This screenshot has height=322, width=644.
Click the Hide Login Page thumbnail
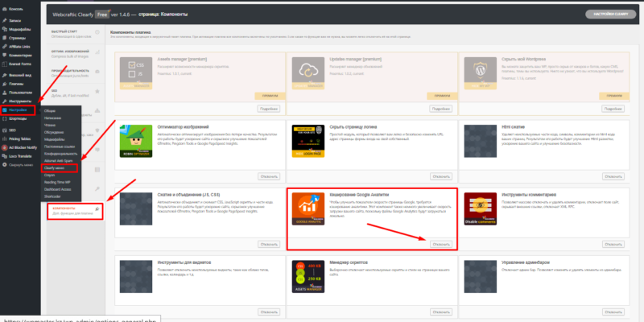(x=308, y=141)
